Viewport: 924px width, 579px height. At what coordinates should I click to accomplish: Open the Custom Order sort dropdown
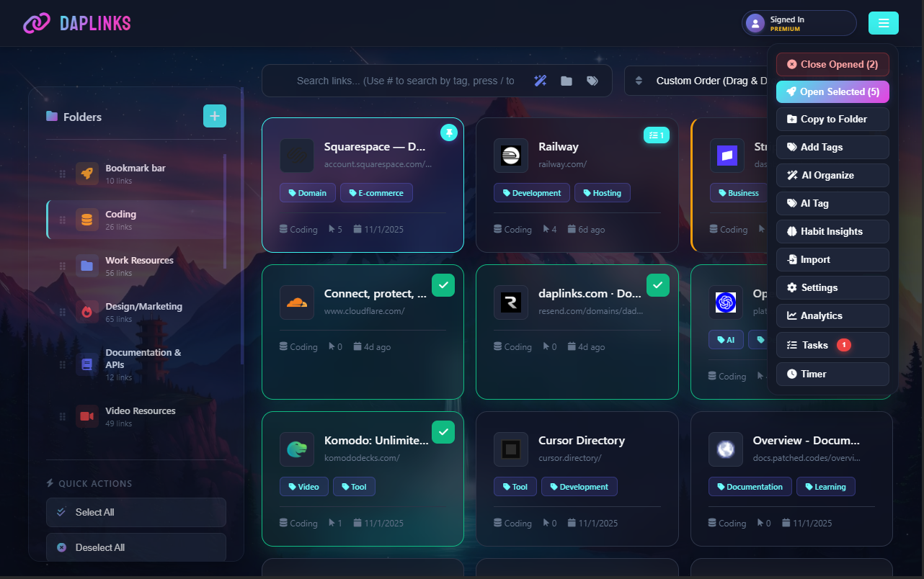click(x=696, y=81)
